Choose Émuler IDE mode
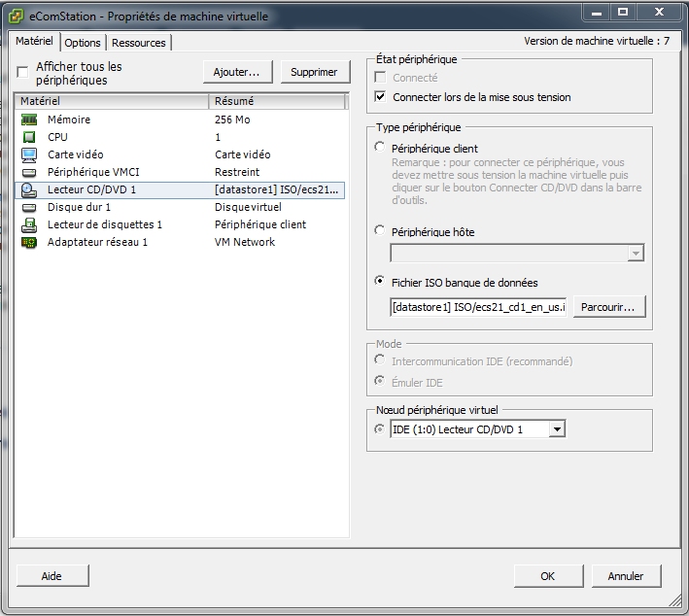The image size is (689, 616). (380, 381)
